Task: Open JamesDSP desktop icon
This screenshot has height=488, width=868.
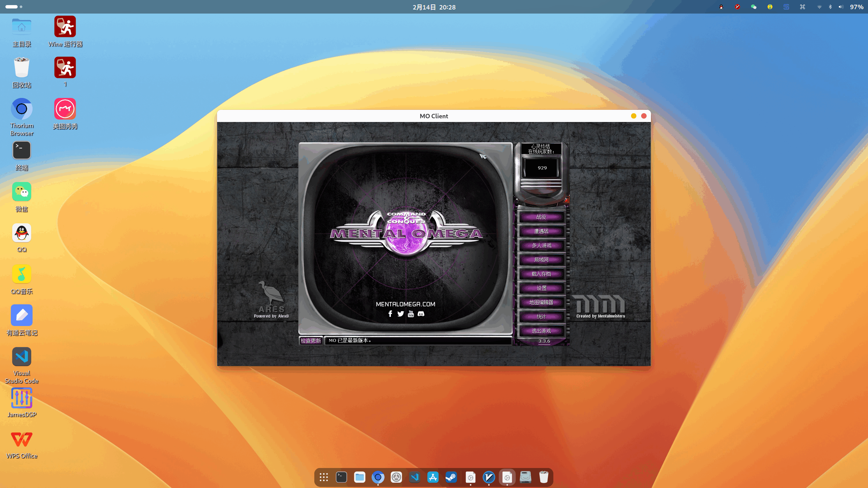Action: 22,403
